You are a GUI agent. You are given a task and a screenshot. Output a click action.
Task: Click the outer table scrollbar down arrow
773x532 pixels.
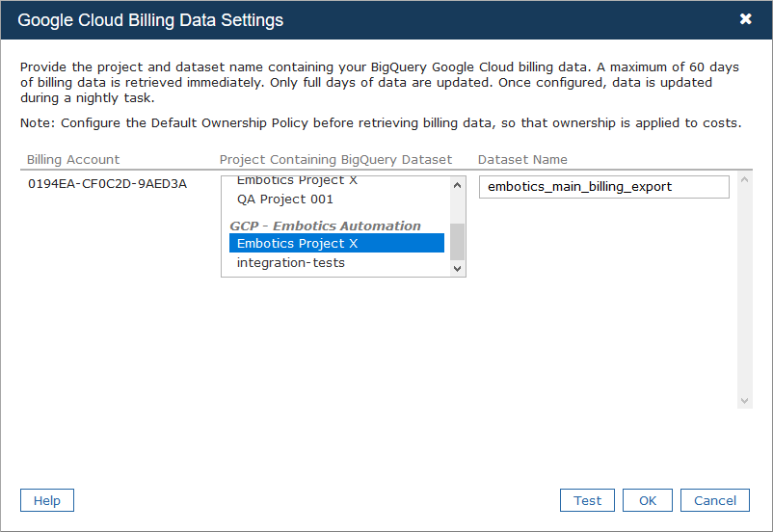coord(744,401)
